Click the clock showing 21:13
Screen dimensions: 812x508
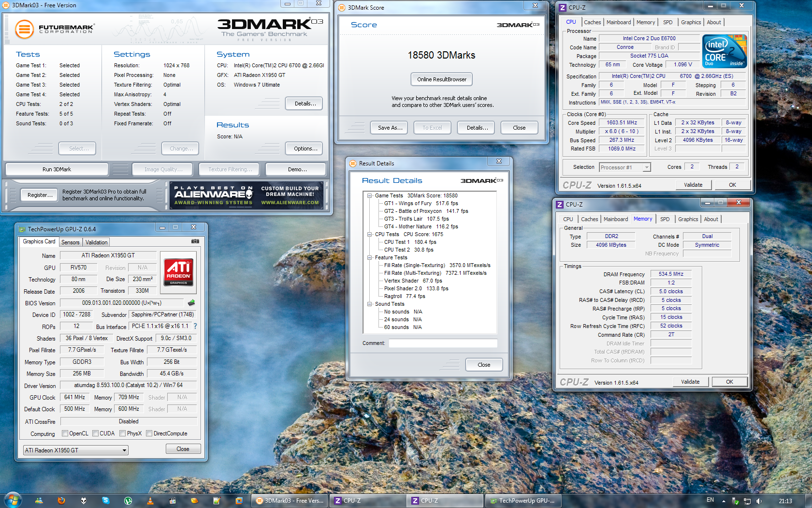tap(785, 501)
